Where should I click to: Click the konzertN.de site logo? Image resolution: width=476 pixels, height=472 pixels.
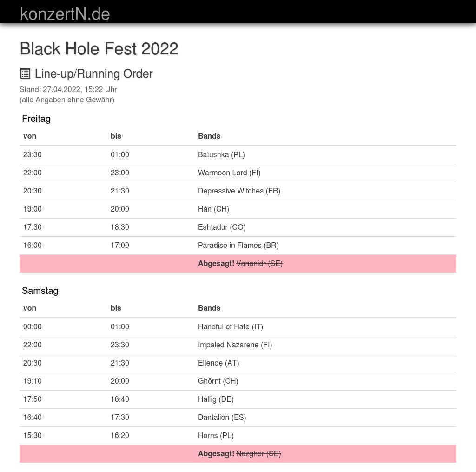click(65, 14)
